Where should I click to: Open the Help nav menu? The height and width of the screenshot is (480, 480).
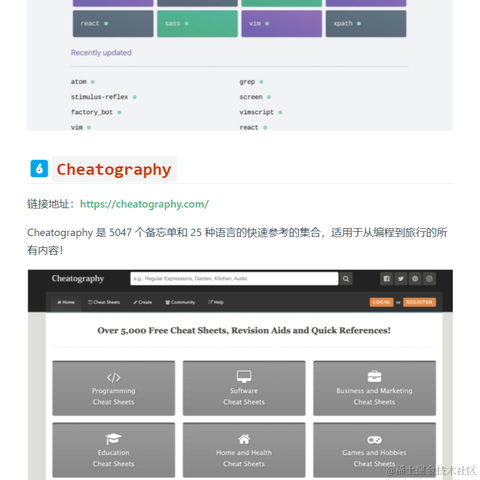click(216, 302)
